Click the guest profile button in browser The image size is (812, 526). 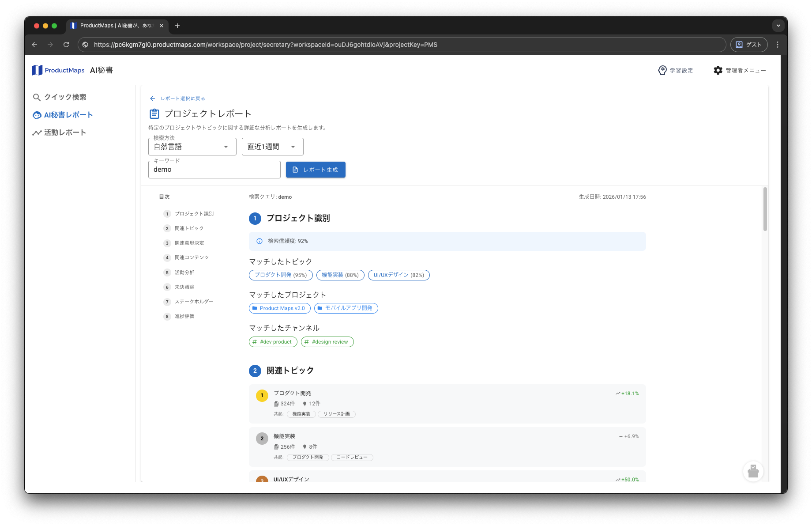point(749,45)
